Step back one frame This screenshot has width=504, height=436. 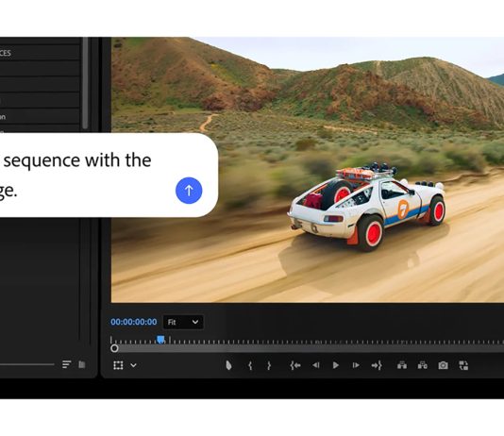pyautogui.click(x=316, y=365)
